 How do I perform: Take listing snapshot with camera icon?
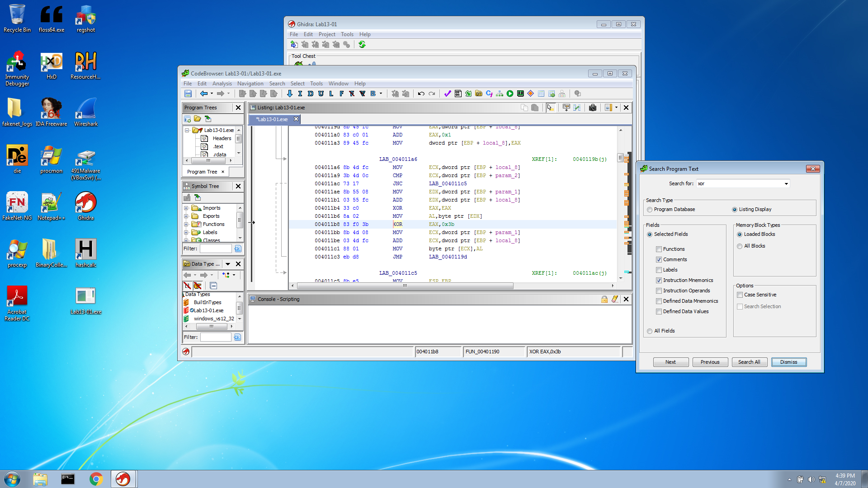coord(593,108)
